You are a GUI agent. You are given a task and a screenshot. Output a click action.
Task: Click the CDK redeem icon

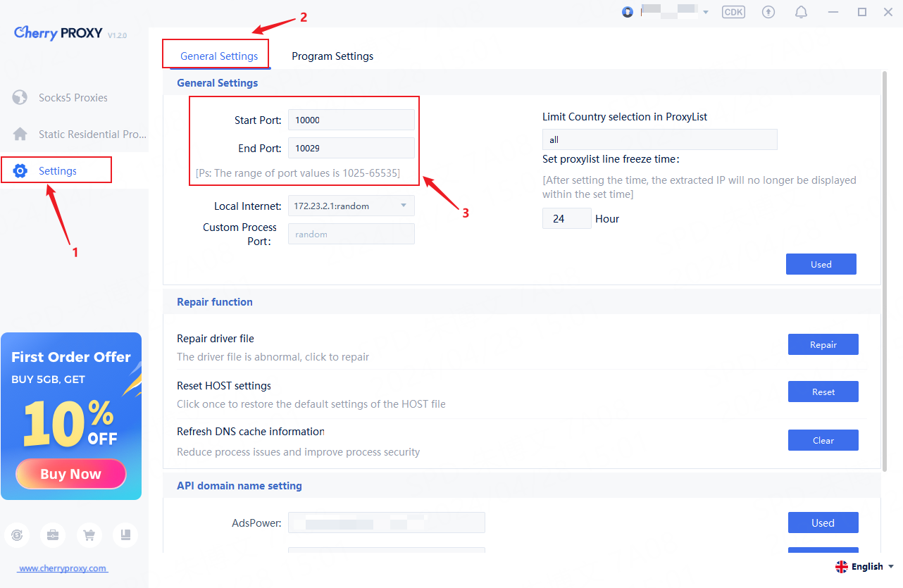click(x=733, y=12)
